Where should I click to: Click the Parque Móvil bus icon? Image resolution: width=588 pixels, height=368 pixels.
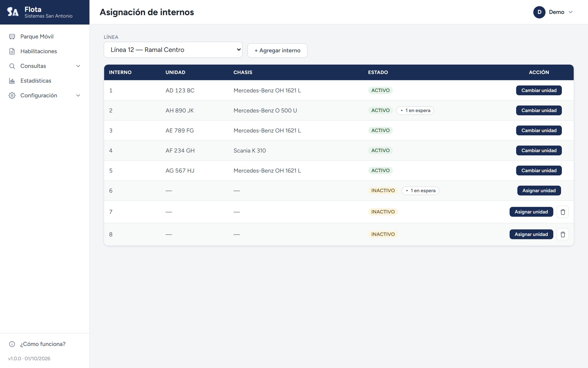(12, 37)
